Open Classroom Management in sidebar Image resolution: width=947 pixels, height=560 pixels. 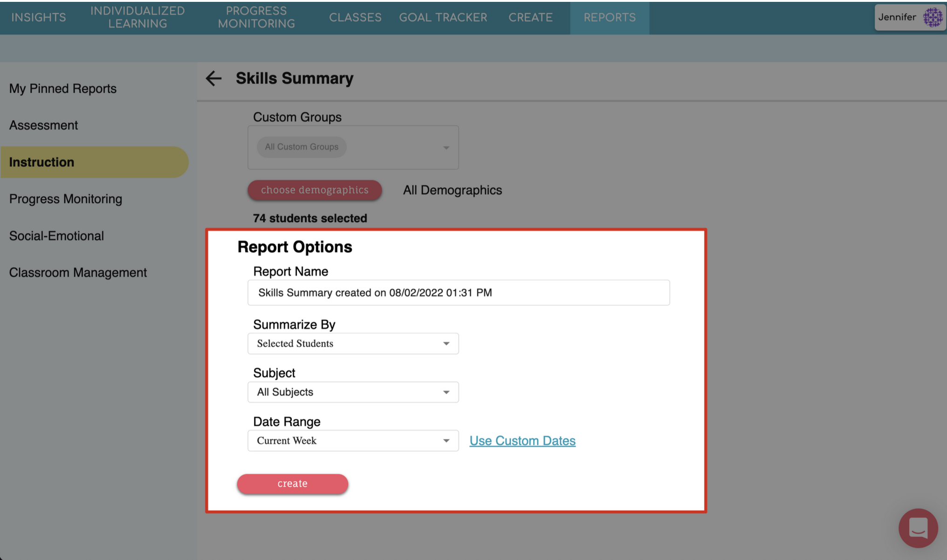[78, 273]
